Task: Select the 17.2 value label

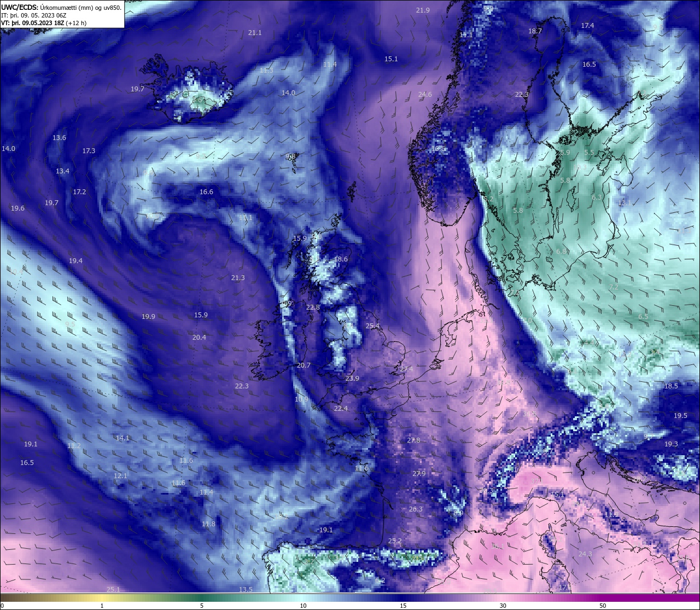Action: [79, 192]
